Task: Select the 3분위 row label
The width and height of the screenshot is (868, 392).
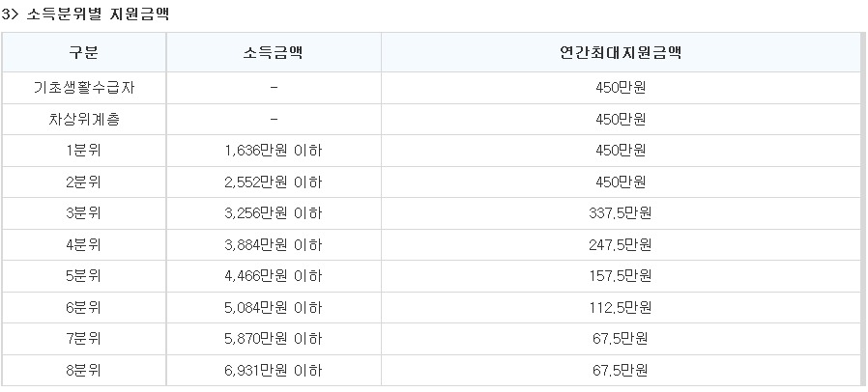Action: tap(83, 213)
